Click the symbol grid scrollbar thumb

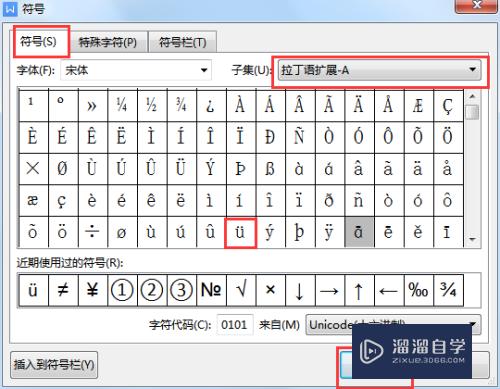(472, 112)
